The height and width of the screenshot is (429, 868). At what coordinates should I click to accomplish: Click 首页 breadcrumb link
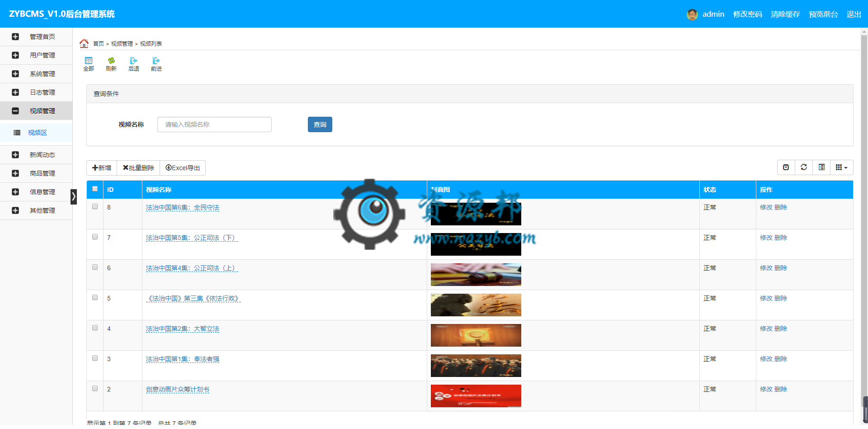coord(99,44)
